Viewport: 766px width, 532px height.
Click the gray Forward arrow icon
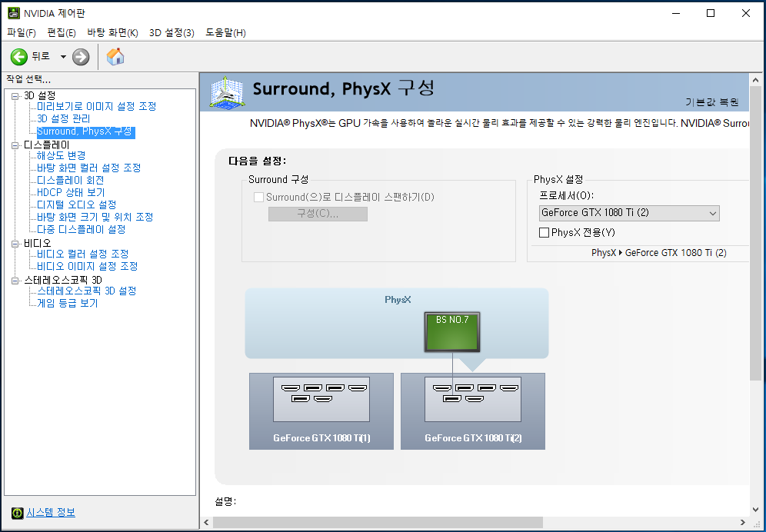(81, 57)
